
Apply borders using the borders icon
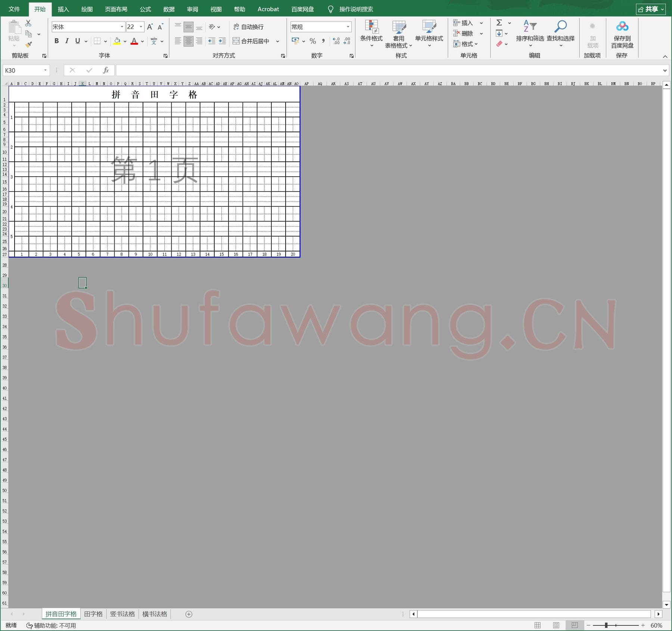tap(97, 41)
